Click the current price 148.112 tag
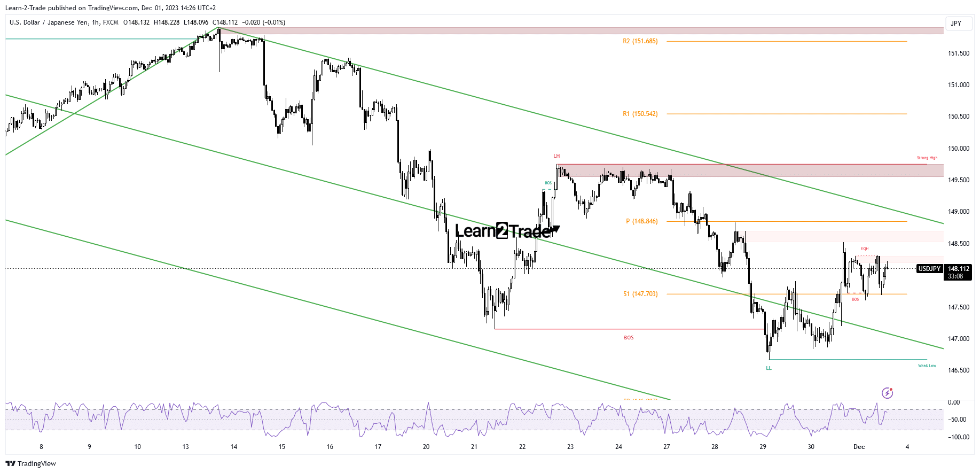The height and width of the screenshot is (473, 980). [x=958, y=269]
